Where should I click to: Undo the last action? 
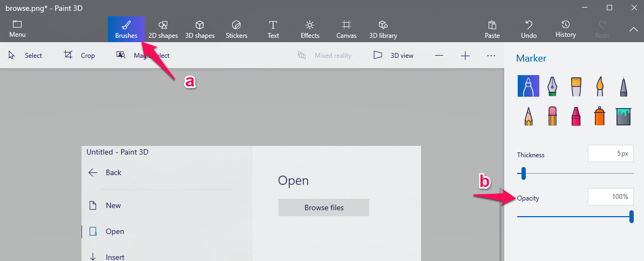tap(529, 29)
